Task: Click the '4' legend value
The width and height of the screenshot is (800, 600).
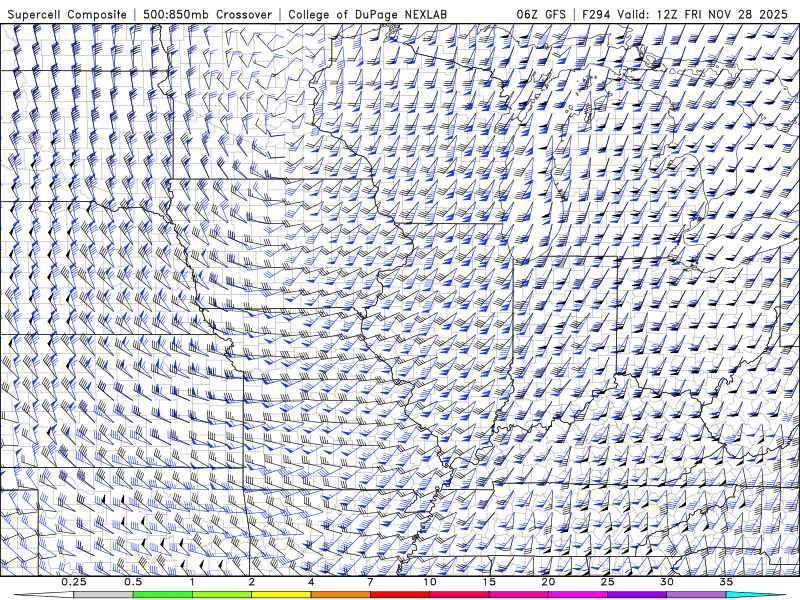Action: [311, 582]
